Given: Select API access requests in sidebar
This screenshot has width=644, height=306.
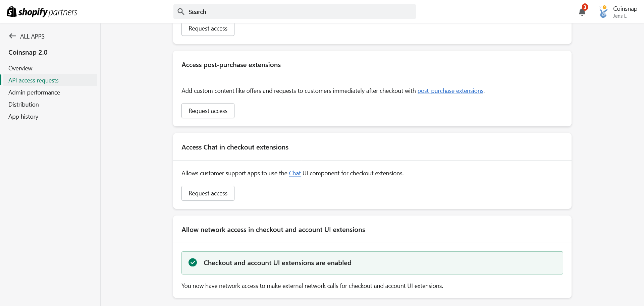Looking at the screenshot, I should (x=34, y=80).
